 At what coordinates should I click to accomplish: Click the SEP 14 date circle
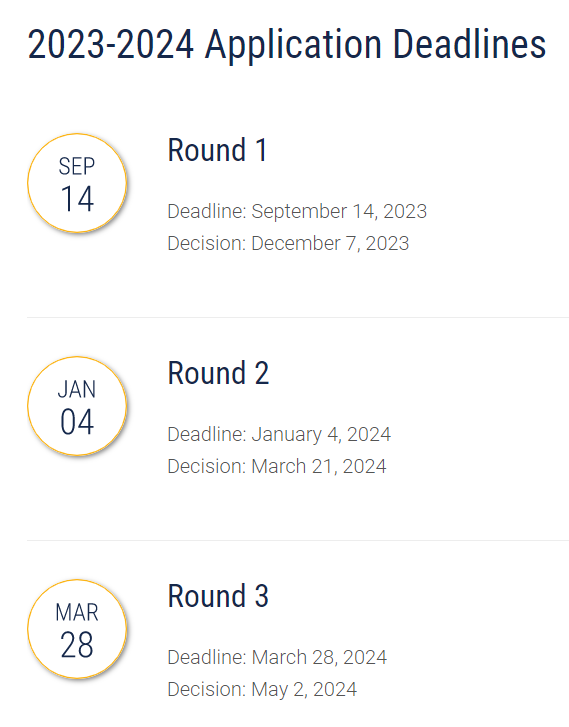[77, 183]
